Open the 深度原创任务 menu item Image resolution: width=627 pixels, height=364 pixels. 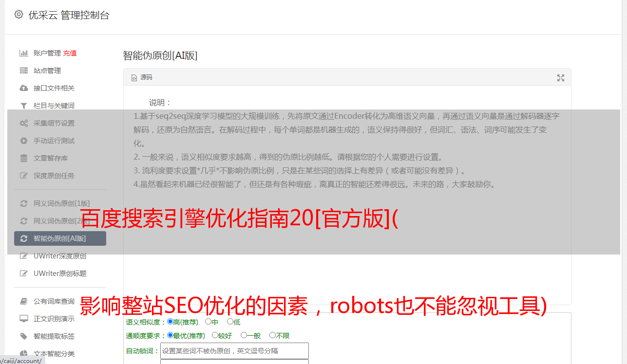tap(54, 176)
